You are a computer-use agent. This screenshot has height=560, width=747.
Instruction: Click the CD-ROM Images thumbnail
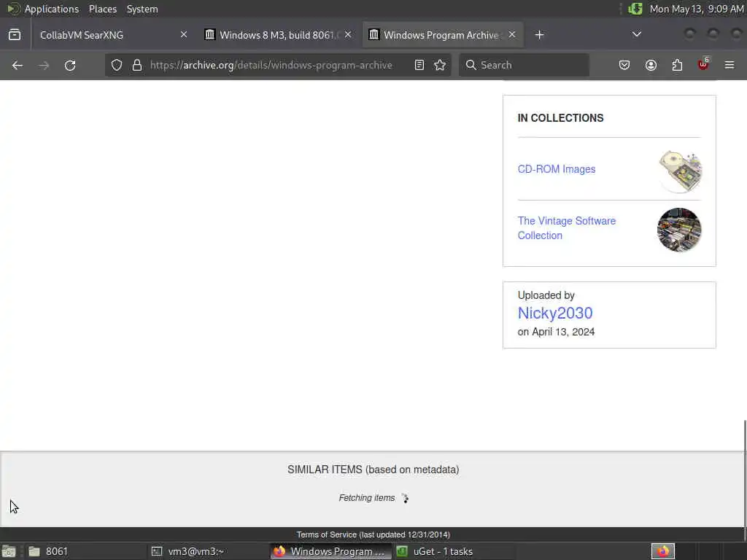point(681,171)
